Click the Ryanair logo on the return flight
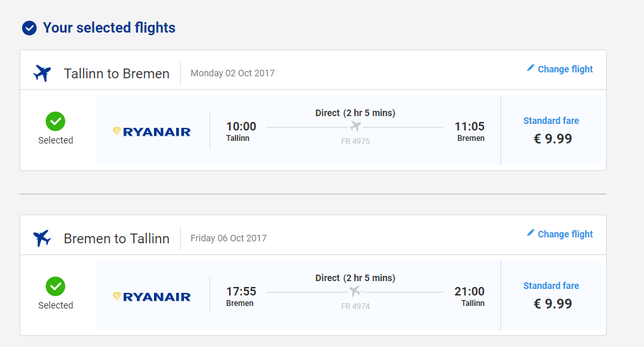Screen dimensions: 644x347 (152, 297)
